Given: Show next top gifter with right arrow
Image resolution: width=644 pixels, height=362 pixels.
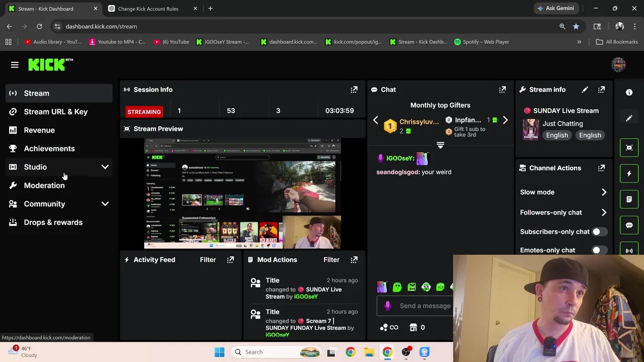Looking at the screenshot, I should coord(505,120).
